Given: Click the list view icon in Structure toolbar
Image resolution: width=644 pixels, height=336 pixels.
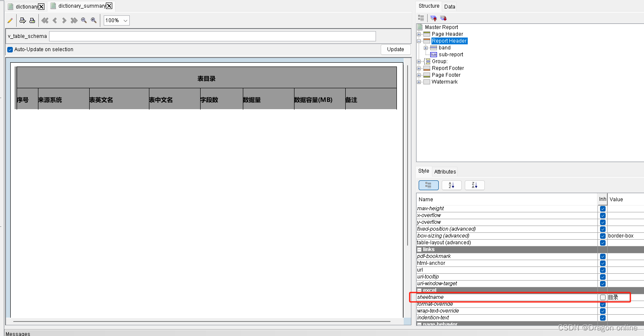Looking at the screenshot, I should click(x=421, y=18).
